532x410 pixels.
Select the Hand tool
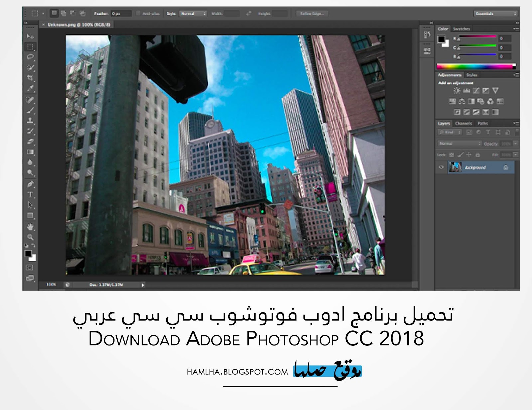point(30,227)
